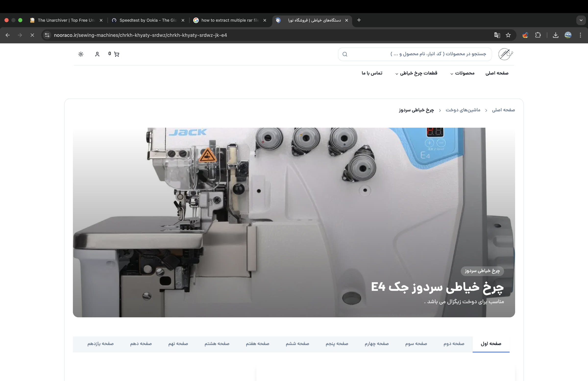This screenshot has height=381, width=588.
Task: Expand the قطعات چرخ خیاطی menu dropdown
Action: coord(416,73)
